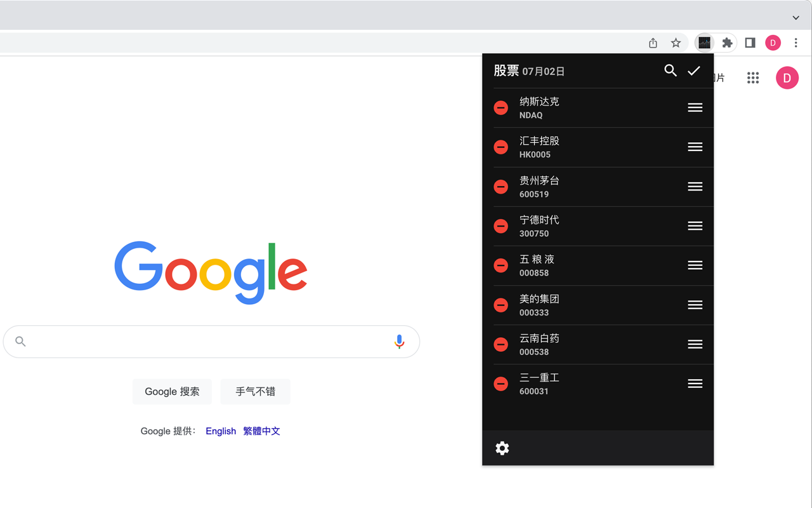Remove 美的集团 000333 via red minus icon
The image size is (812, 508).
[x=501, y=305]
